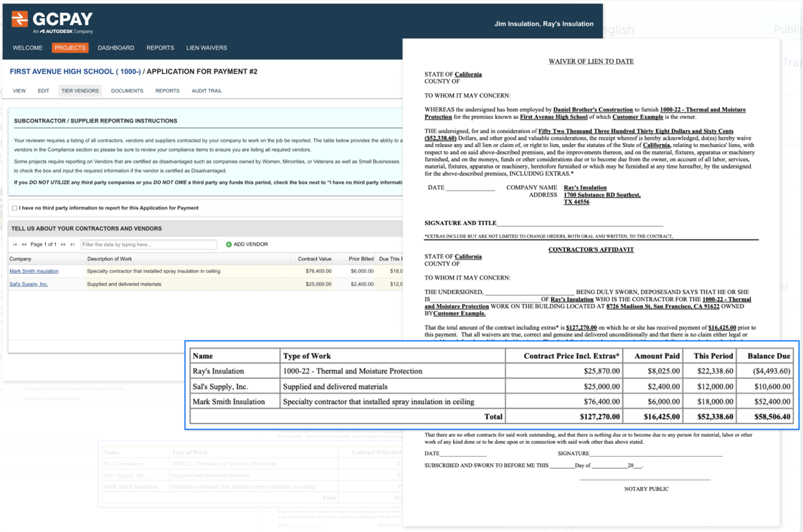This screenshot has height=532, width=803.
Task: Click the Contract Value column header
Action: 315,258
